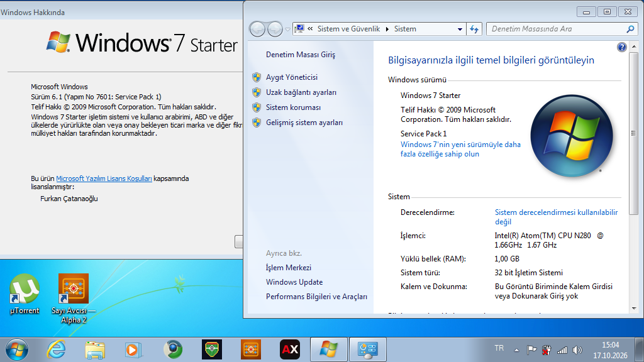Show hidden tray icons with the up arrow
The image size is (644, 362).
click(x=516, y=350)
